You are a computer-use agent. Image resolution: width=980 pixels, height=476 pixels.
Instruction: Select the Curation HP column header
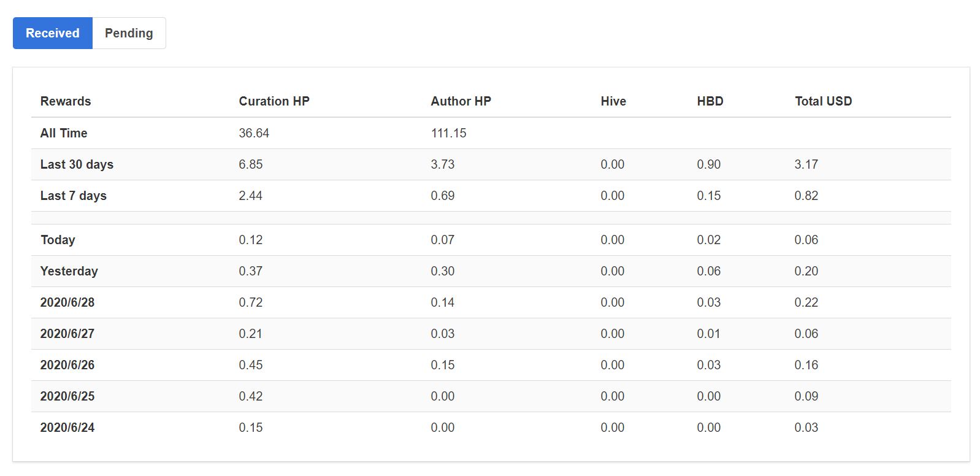click(x=274, y=101)
